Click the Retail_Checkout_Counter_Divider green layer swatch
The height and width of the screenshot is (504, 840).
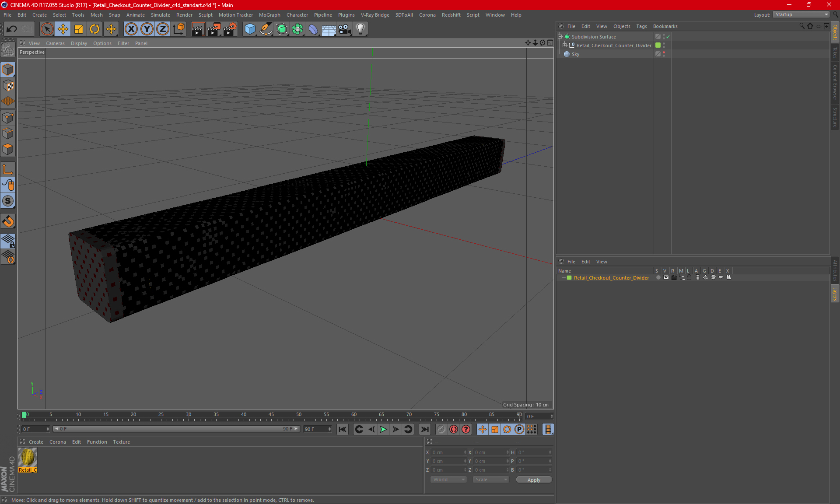point(658,45)
